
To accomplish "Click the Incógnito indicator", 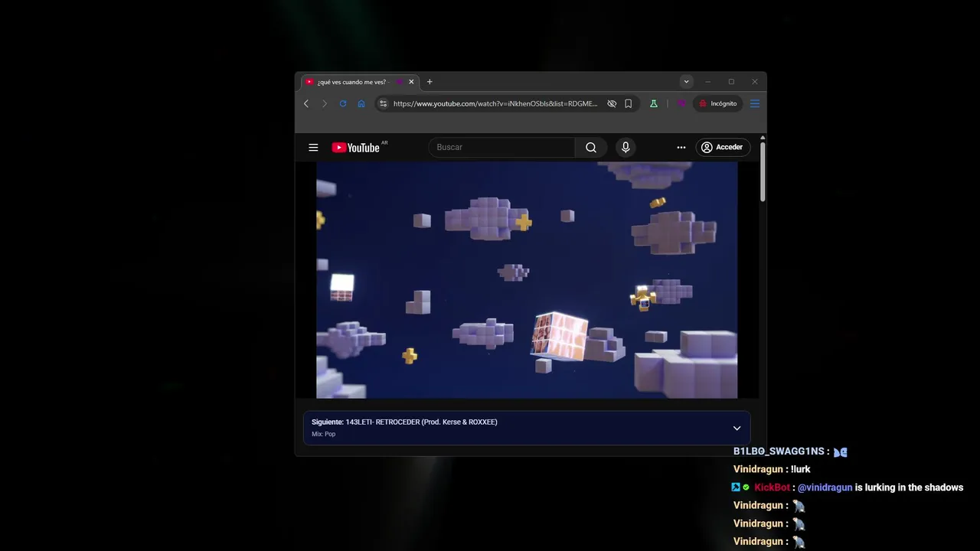I will [717, 103].
